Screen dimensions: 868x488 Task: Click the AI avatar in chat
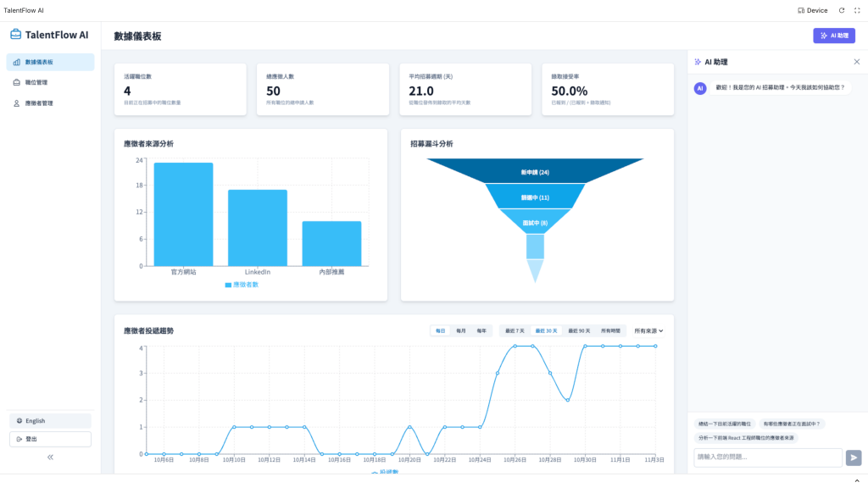click(x=700, y=88)
